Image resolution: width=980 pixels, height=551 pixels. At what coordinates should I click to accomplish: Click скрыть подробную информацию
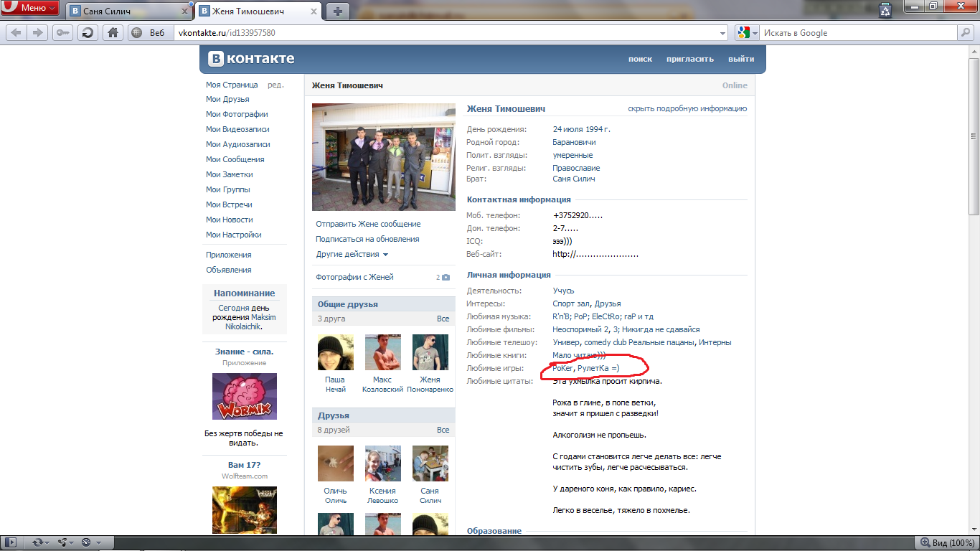[x=687, y=108]
